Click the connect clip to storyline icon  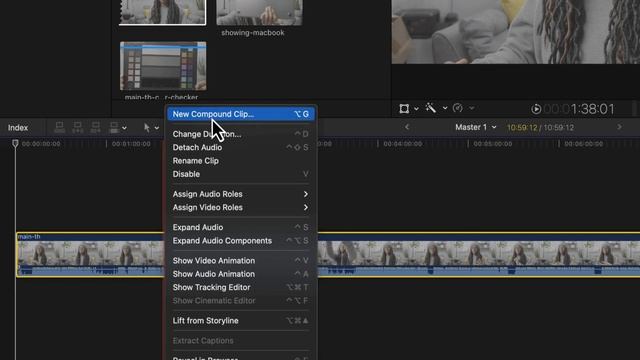60,127
